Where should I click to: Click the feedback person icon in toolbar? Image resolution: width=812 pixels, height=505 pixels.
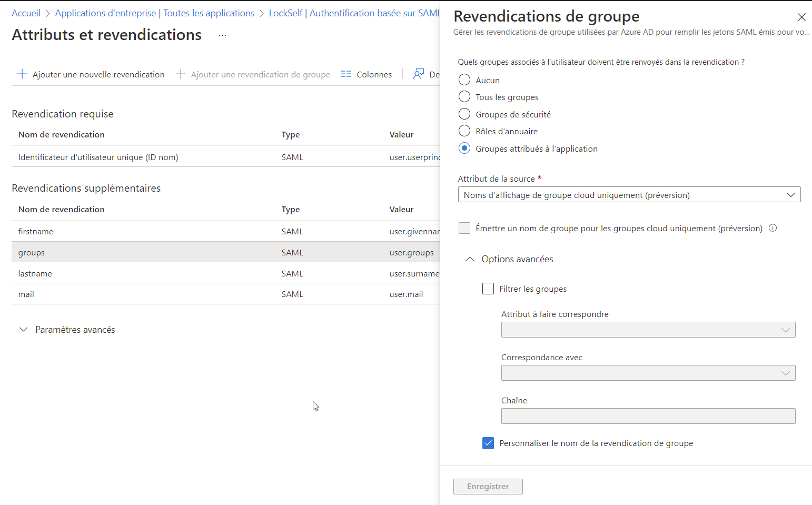point(419,74)
